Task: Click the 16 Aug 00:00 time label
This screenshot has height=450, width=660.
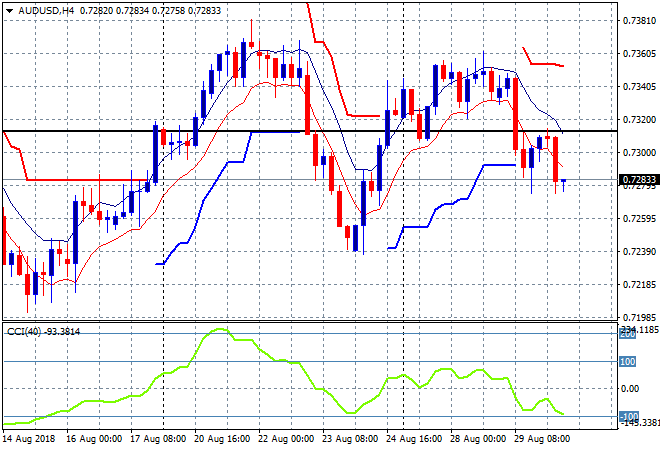Action: pyautogui.click(x=94, y=439)
